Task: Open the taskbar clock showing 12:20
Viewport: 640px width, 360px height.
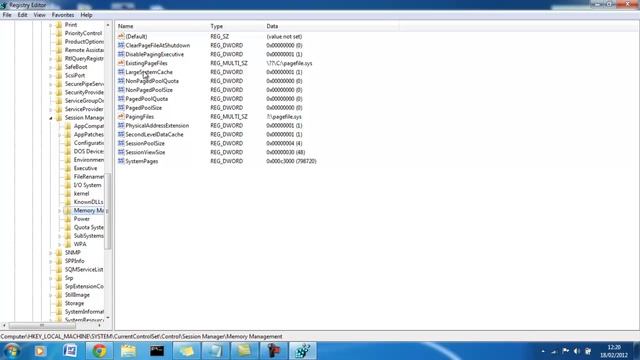Action: pyautogui.click(x=614, y=351)
